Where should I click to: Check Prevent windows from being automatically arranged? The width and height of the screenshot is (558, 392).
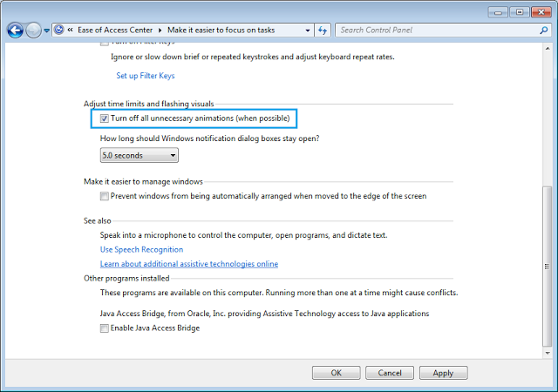[x=104, y=196]
